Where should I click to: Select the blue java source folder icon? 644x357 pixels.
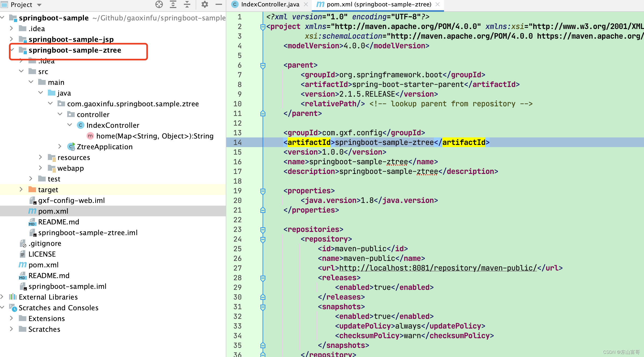click(x=52, y=93)
